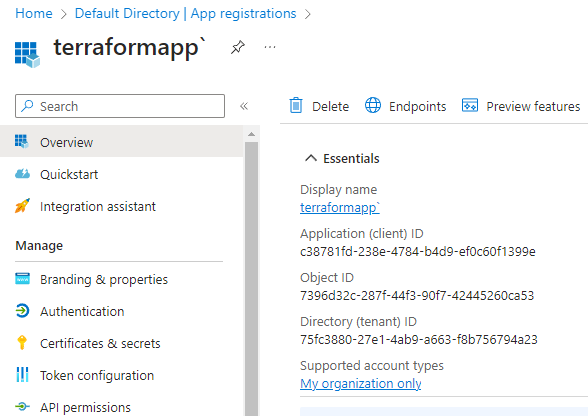Click the Branding & properties icon
588x416 pixels.
22,279
